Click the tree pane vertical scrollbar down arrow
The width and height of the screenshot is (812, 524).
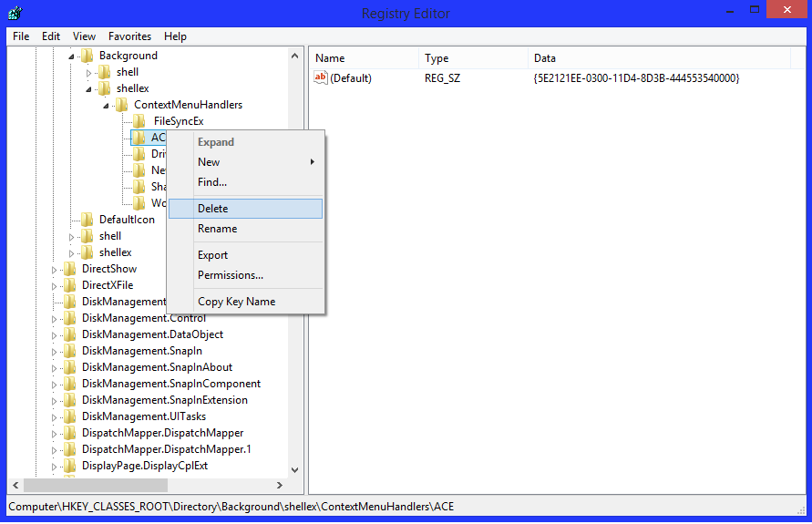pos(294,470)
